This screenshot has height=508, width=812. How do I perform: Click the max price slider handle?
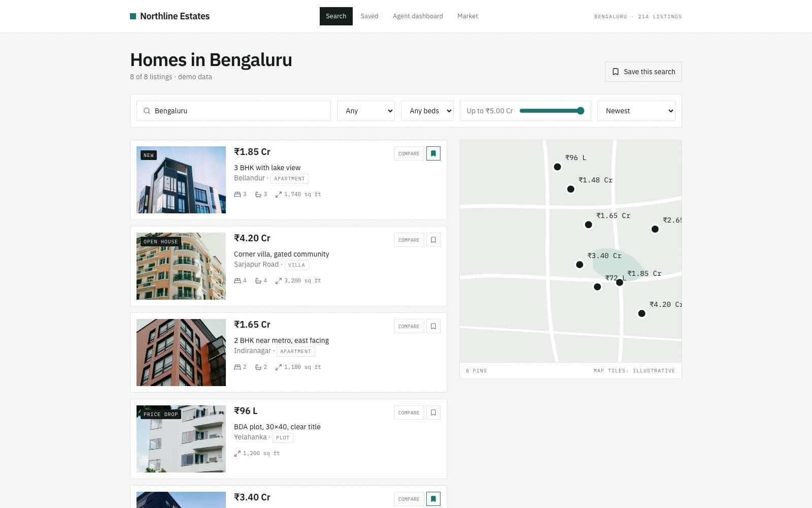[581, 111]
